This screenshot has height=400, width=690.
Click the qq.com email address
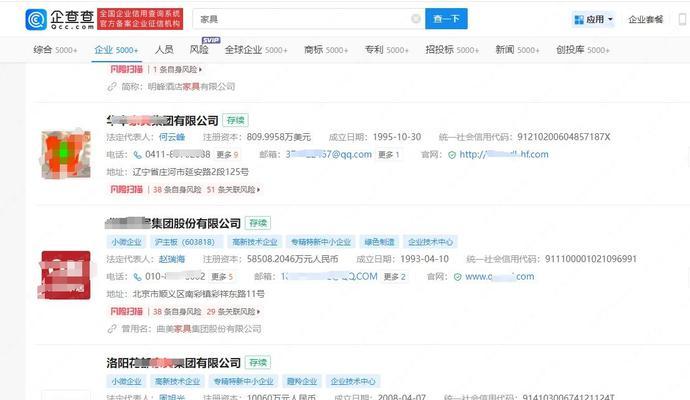[x=329, y=154]
